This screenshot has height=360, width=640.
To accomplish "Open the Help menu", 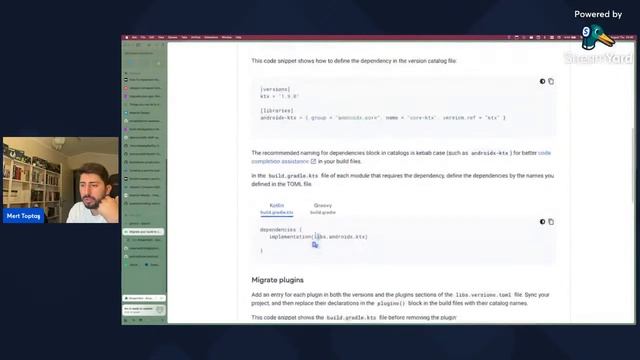I will coord(238,37).
